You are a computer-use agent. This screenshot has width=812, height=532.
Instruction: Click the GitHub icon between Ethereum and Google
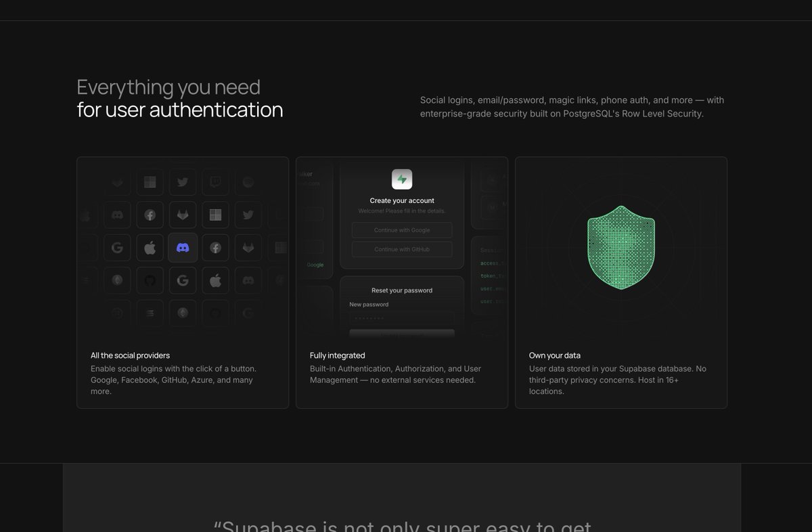click(150, 280)
